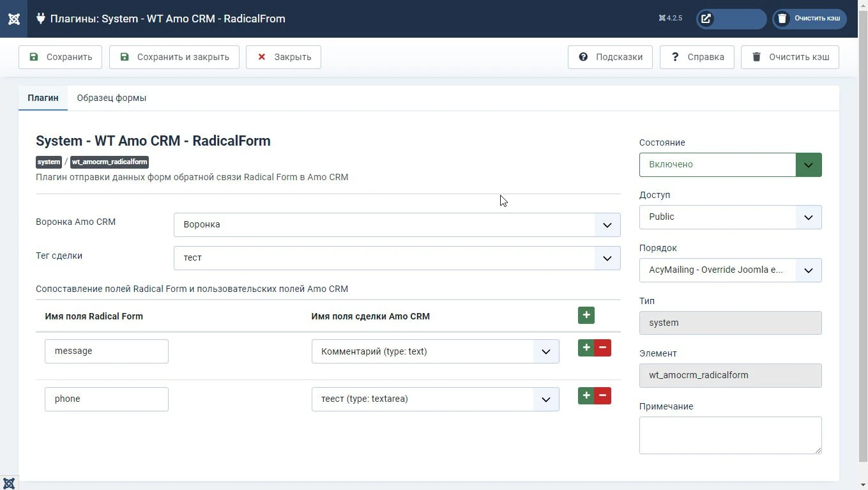
Task: Add a row with the header green plus
Action: point(586,315)
